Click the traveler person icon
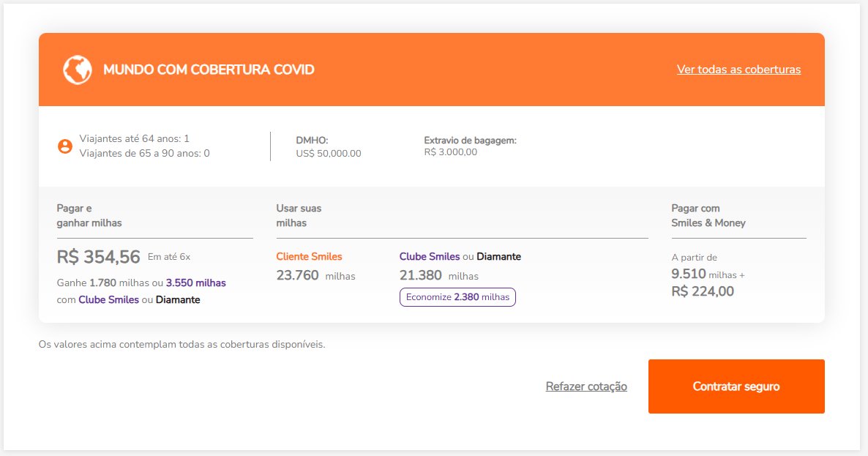 64,146
